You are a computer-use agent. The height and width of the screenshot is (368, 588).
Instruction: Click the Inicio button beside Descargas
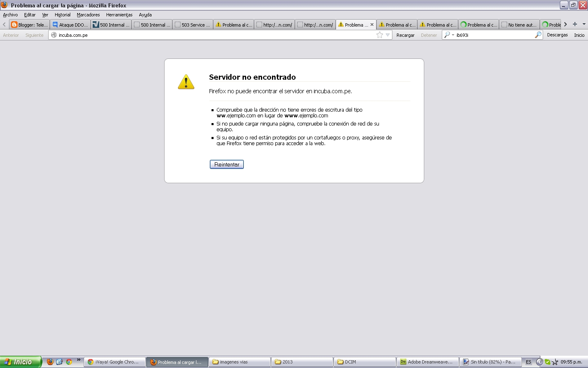(x=579, y=35)
